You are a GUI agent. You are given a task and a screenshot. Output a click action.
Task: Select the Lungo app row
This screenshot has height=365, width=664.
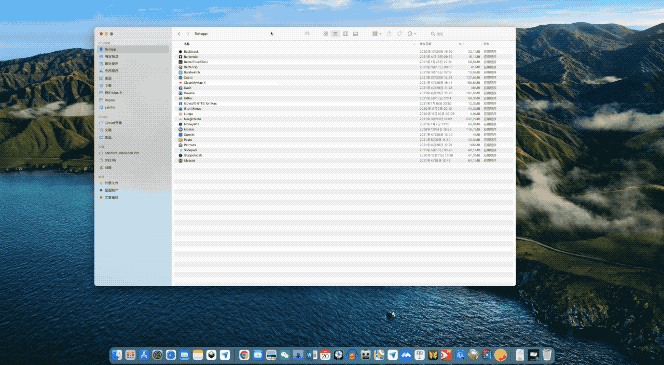pyautogui.click(x=343, y=114)
